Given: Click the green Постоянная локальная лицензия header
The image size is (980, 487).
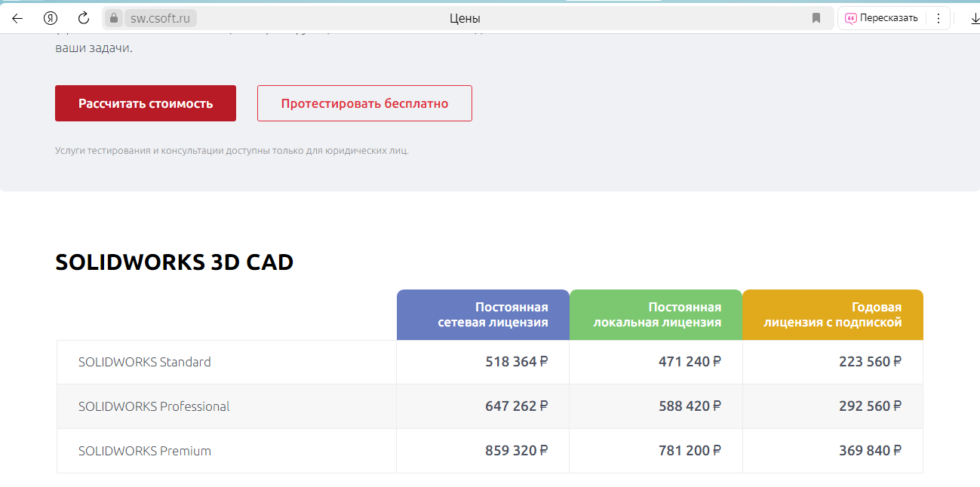Looking at the screenshot, I should [656, 315].
